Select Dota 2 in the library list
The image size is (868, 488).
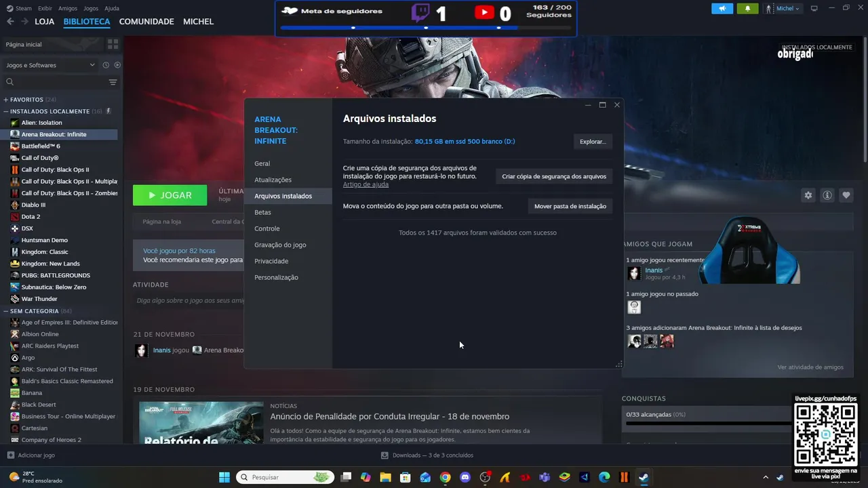click(31, 217)
